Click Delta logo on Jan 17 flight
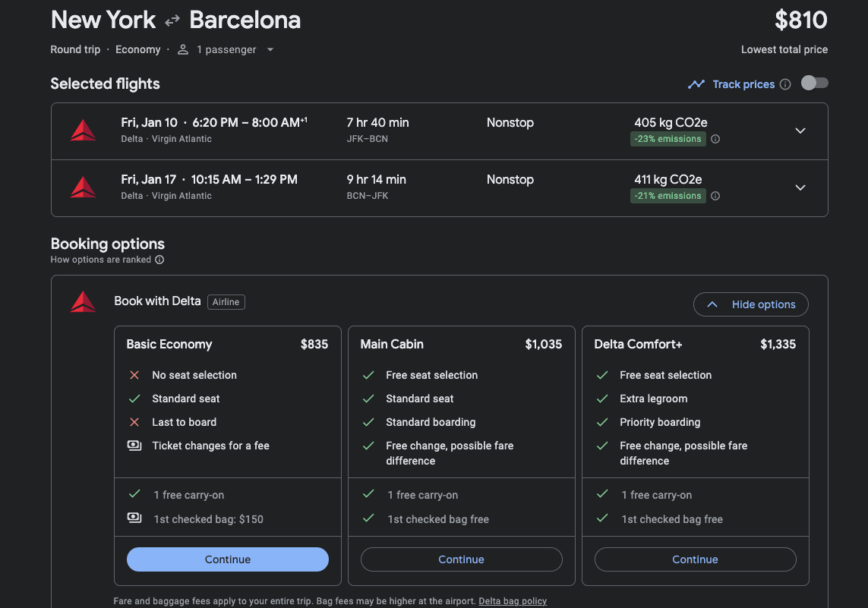This screenshot has width=868, height=608. coord(83,187)
